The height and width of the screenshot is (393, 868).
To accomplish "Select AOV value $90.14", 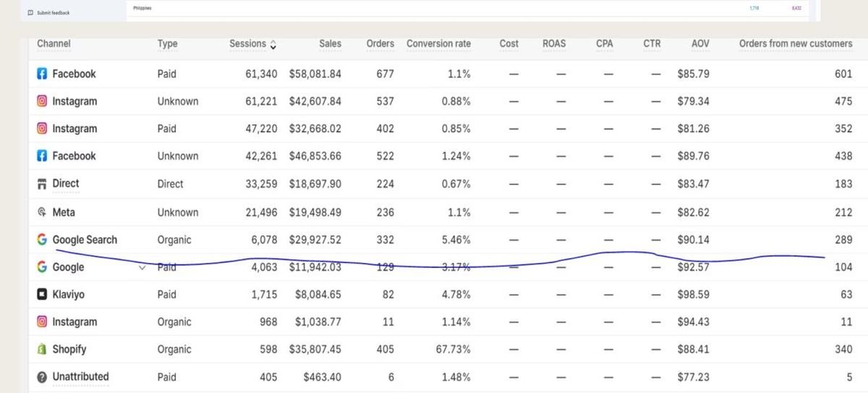I will coord(694,240).
